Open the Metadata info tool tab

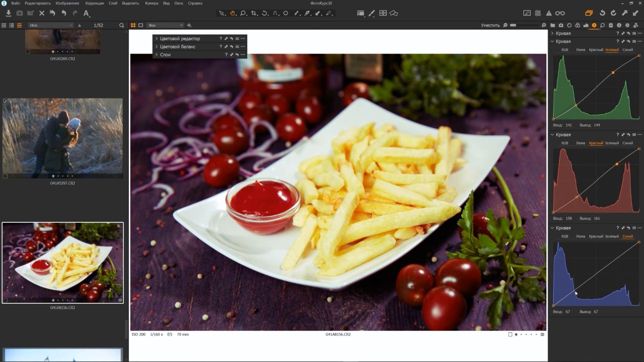(619, 25)
